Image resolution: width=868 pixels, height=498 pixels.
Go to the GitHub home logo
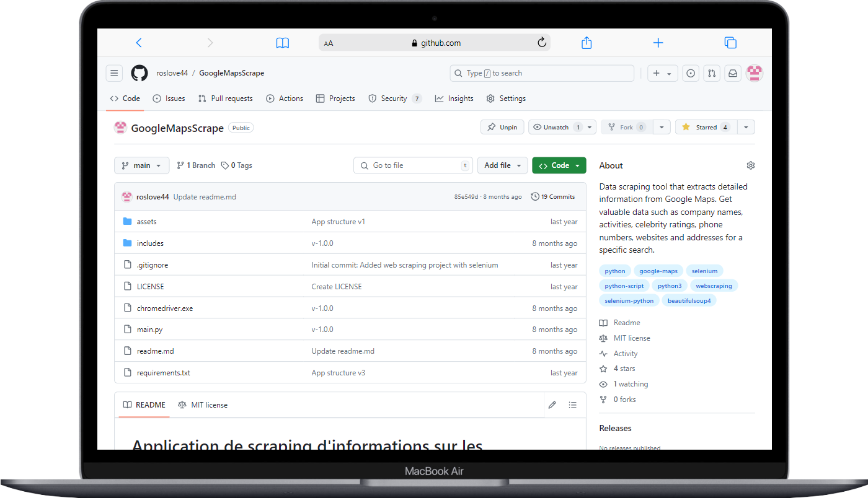click(139, 73)
